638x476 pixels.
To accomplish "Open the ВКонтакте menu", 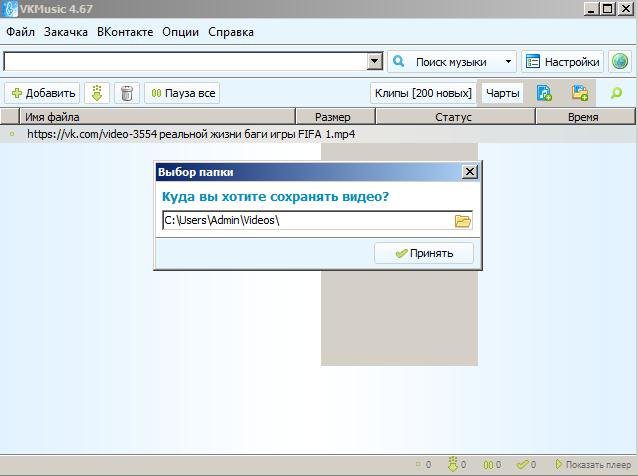I will coord(125,32).
